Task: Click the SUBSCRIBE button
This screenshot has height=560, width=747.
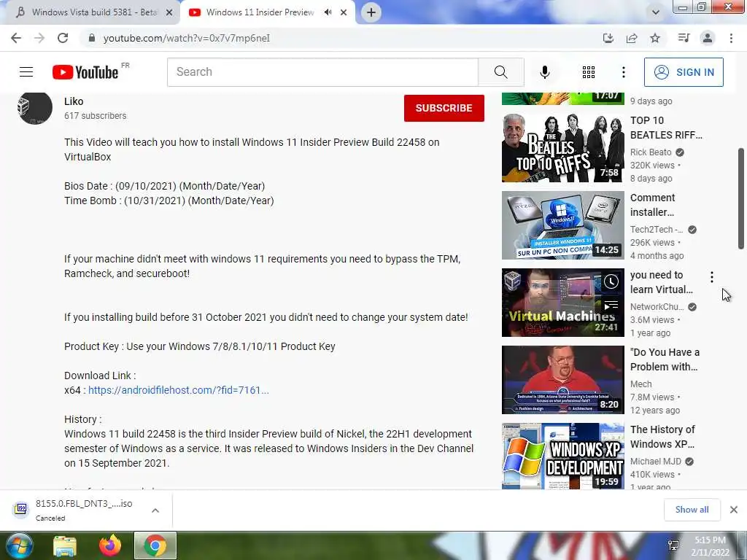Action: click(x=444, y=108)
